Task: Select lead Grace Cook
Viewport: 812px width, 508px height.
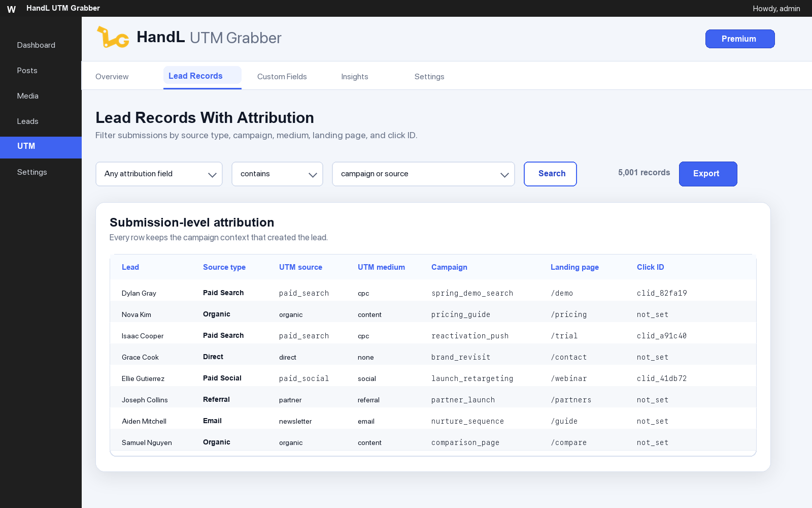Action: tap(140, 357)
